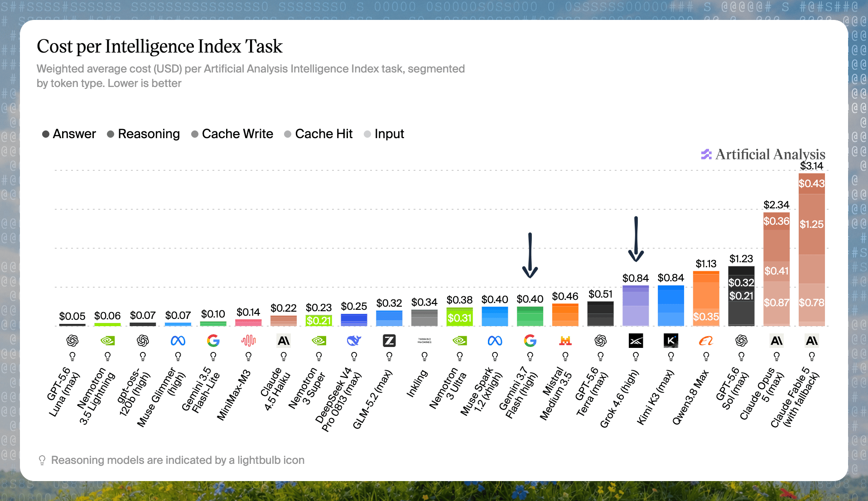Screen dimensions: 868x501
Task: Click the OpenAI logo under GPT-5.6 Terra (max)
Action: pyautogui.click(x=601, y=341)
